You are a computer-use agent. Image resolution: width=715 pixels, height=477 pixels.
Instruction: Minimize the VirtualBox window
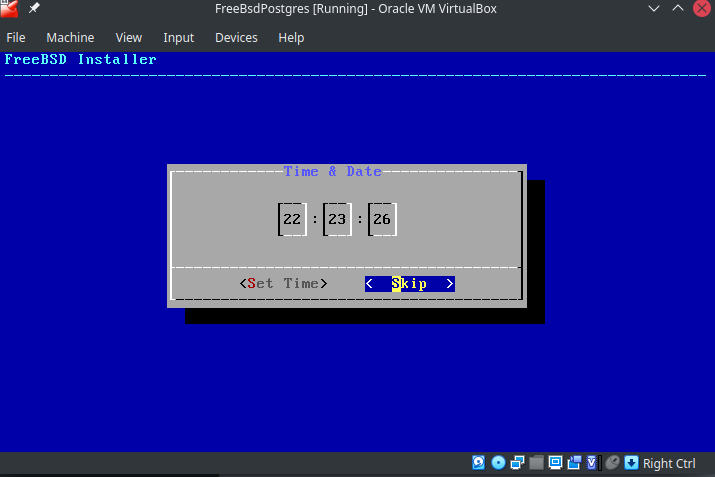pos(654,8)
